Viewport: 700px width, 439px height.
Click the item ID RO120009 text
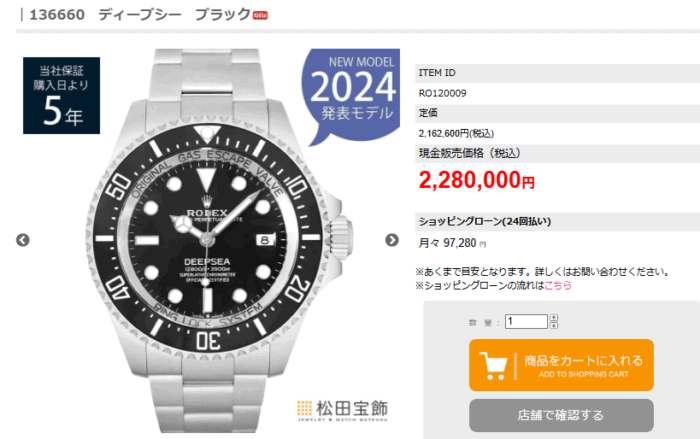coord(442,93)
